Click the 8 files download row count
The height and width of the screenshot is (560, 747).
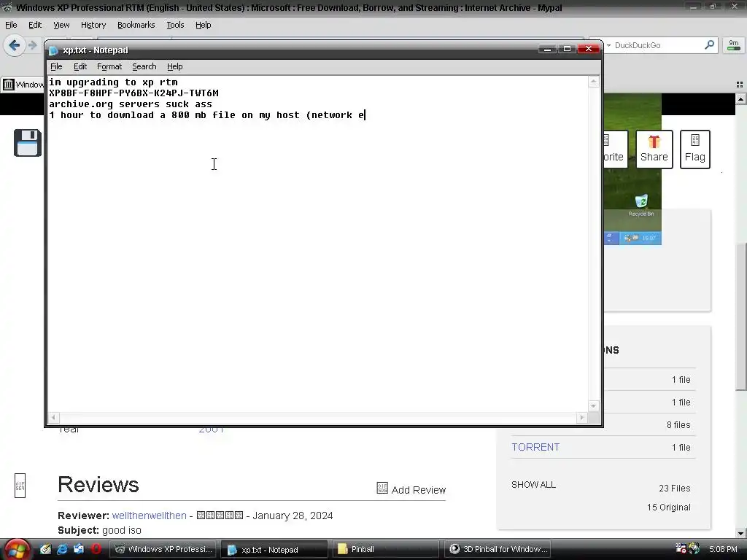678,425
